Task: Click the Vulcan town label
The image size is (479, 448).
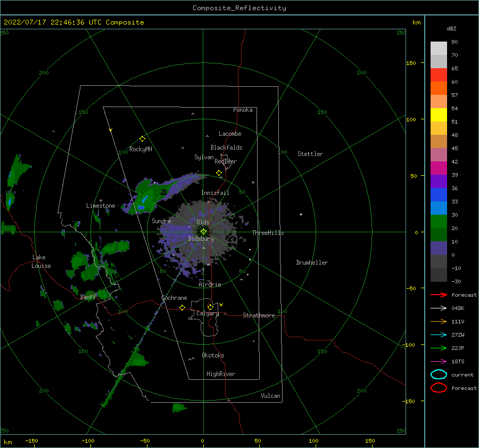Action: pyautogui.click(x=270, y=396)
